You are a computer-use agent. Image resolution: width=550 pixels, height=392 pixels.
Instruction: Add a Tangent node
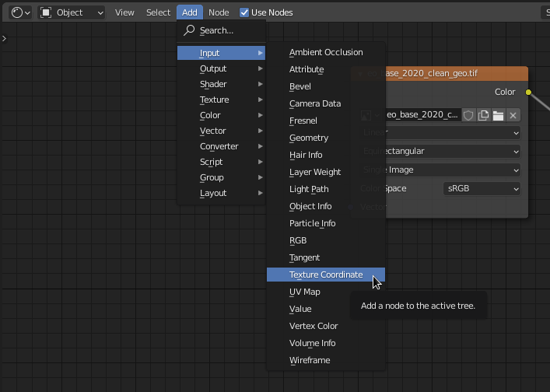(326, 257)
